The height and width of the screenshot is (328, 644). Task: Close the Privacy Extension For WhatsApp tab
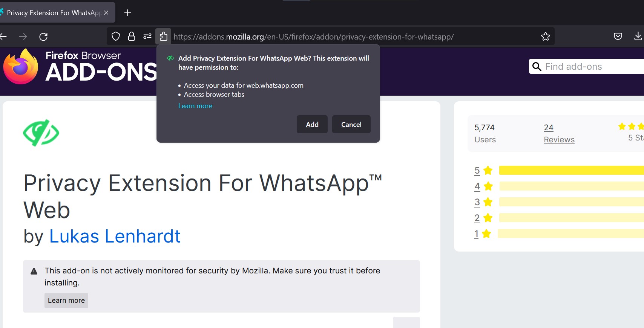coord(106,12)
